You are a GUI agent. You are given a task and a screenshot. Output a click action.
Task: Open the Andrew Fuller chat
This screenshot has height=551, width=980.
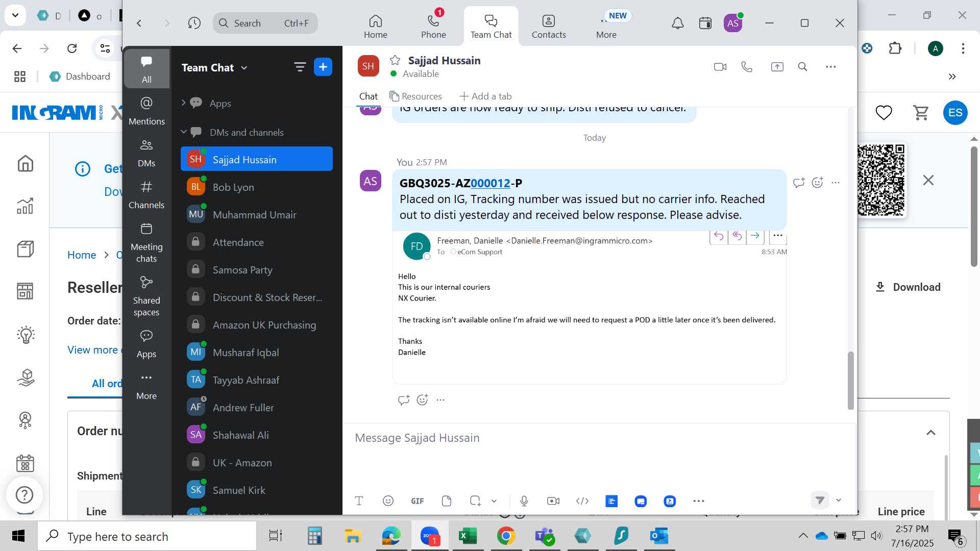(257, 407)
